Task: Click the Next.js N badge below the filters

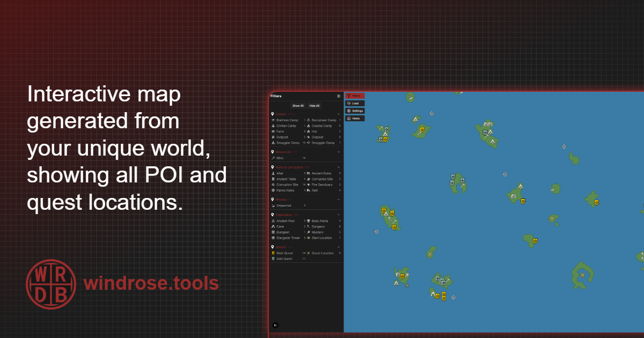Action: tap(275, 325)
